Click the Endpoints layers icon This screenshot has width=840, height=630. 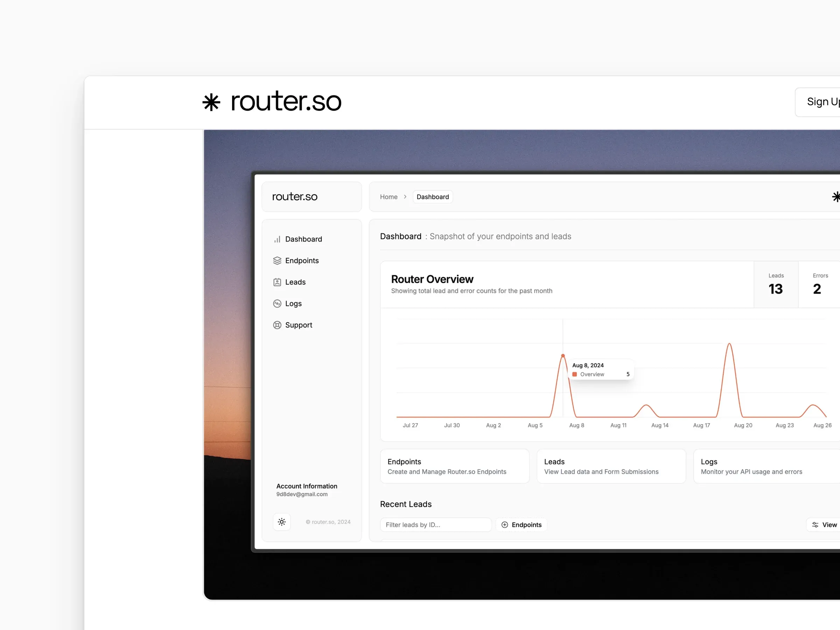(277, 260)
